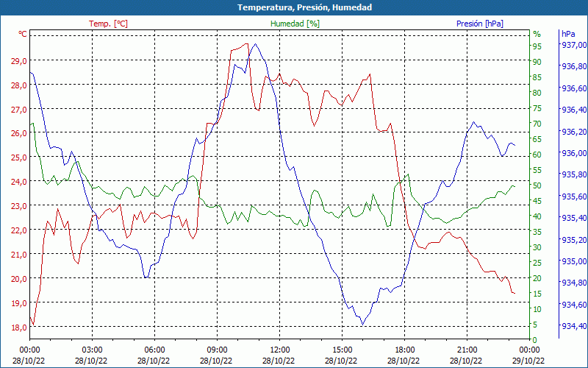Click the '03:00' time axis label

click(91, 350)
